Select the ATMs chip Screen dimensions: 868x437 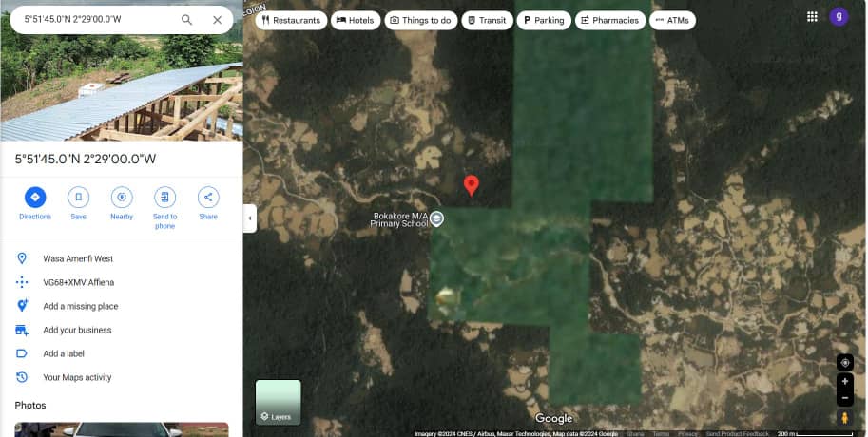point(672,21)
